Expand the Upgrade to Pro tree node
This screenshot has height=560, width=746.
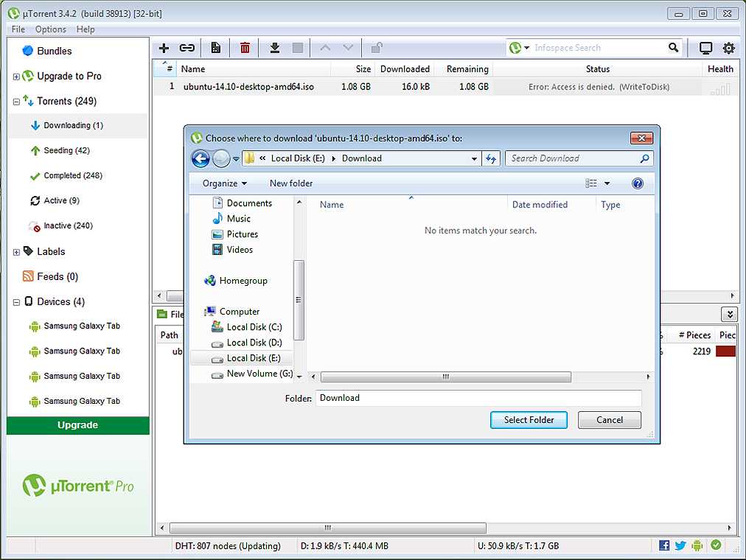click(16, 77)
